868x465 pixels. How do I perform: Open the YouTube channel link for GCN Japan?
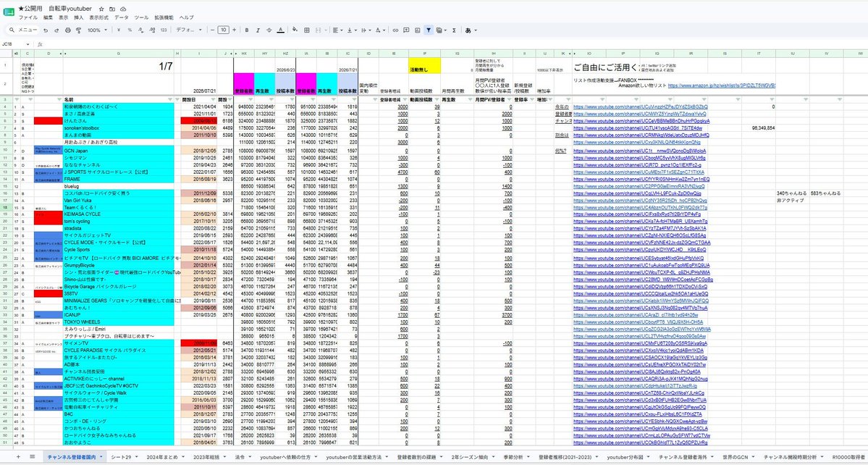coord(640,151)
